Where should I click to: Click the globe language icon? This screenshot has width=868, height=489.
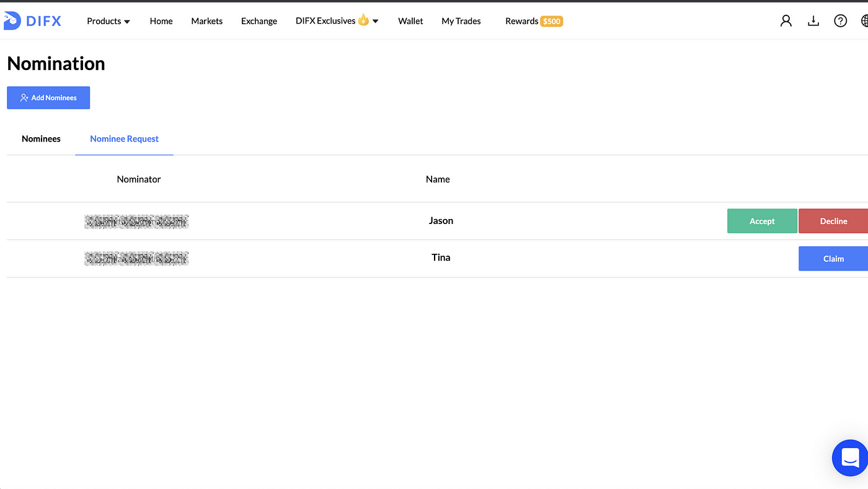point(864,21)
